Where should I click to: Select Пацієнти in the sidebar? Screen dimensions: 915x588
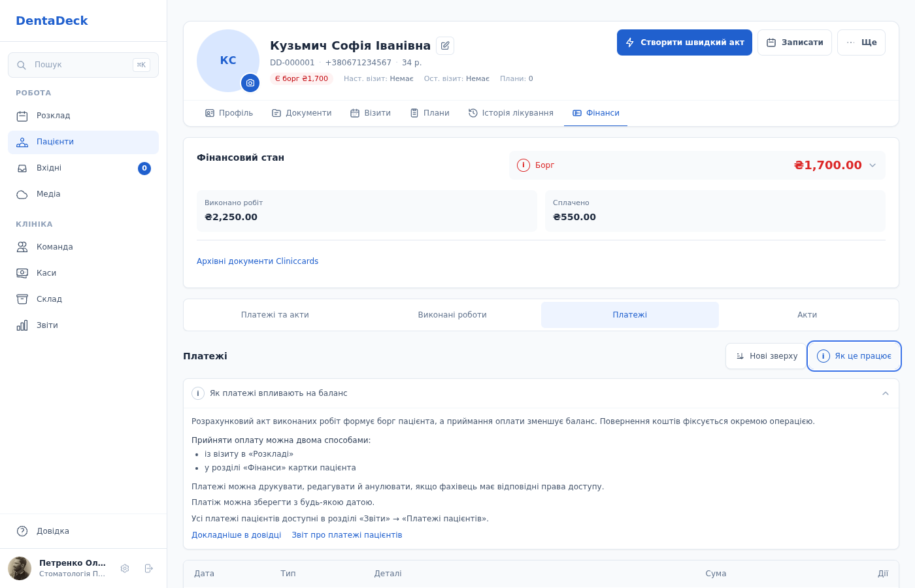[83, 142]
